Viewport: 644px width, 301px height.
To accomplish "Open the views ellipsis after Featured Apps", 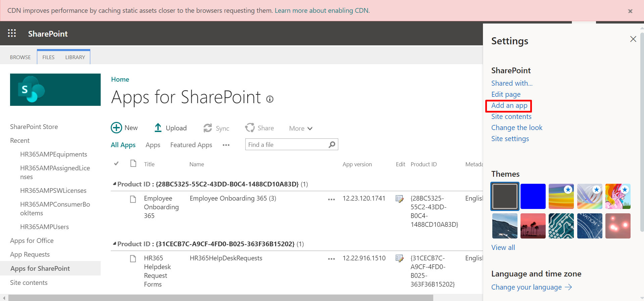I will [x=226, y=145].
